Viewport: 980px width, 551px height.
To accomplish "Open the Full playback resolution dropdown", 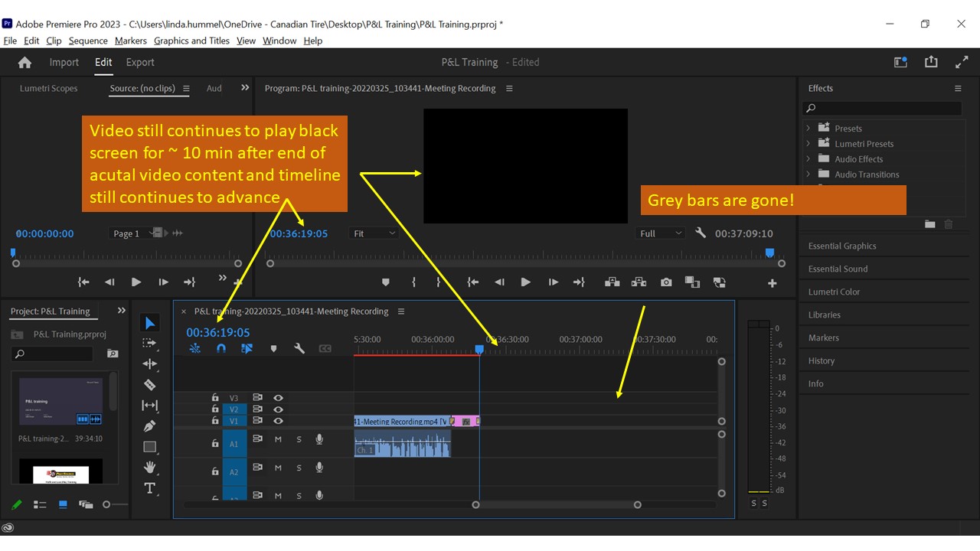I will coord(660,233).
